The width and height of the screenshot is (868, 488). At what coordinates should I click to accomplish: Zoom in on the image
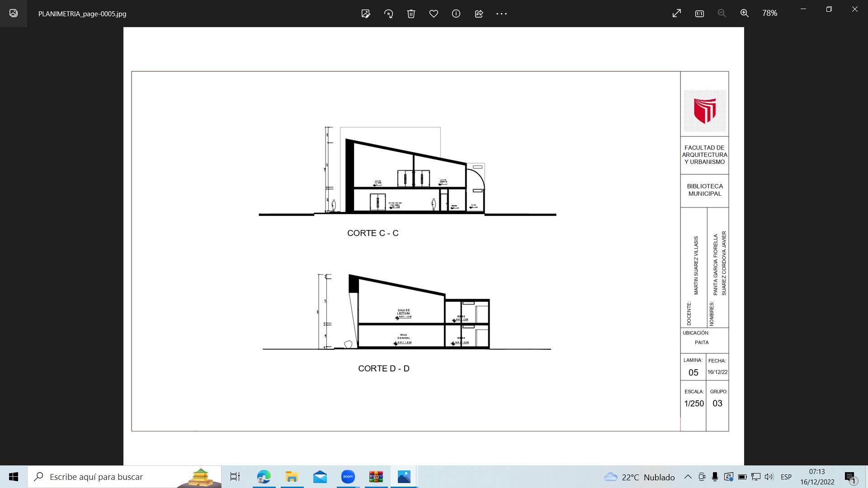(x=744, y=14)
